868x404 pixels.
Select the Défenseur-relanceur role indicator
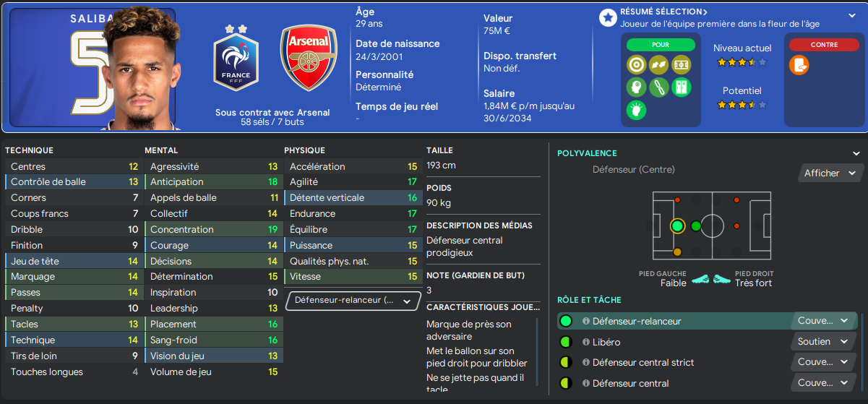[565, 321]
